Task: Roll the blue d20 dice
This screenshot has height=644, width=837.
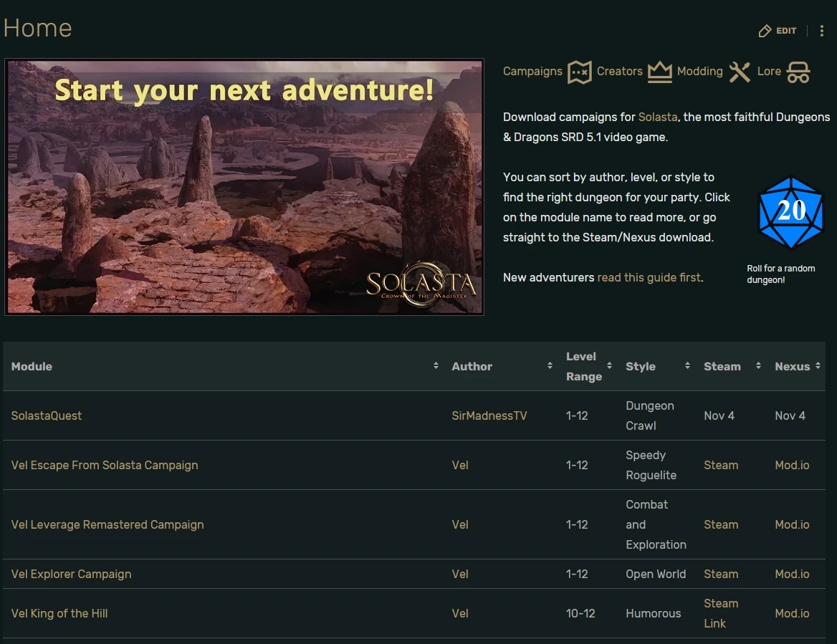Action: point(790,213)
